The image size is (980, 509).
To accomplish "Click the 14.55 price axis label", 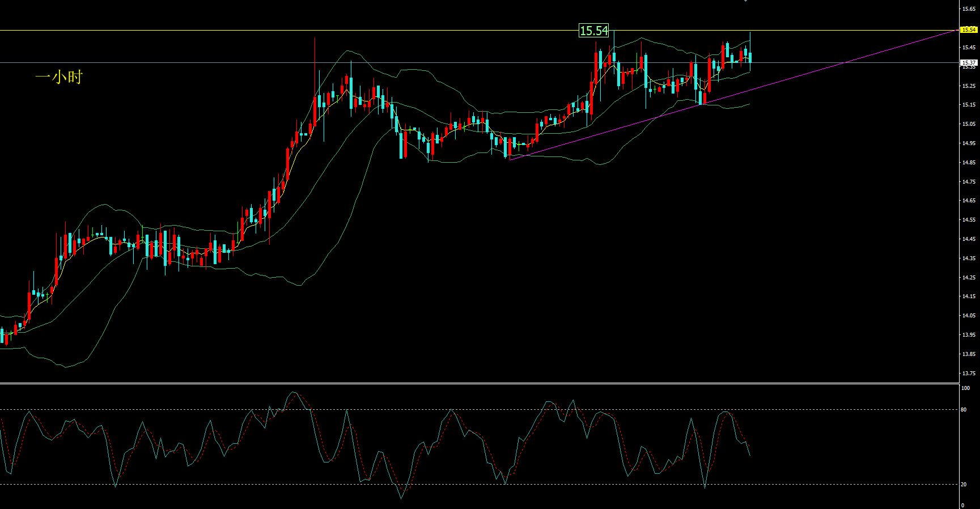I will point(969,220).
